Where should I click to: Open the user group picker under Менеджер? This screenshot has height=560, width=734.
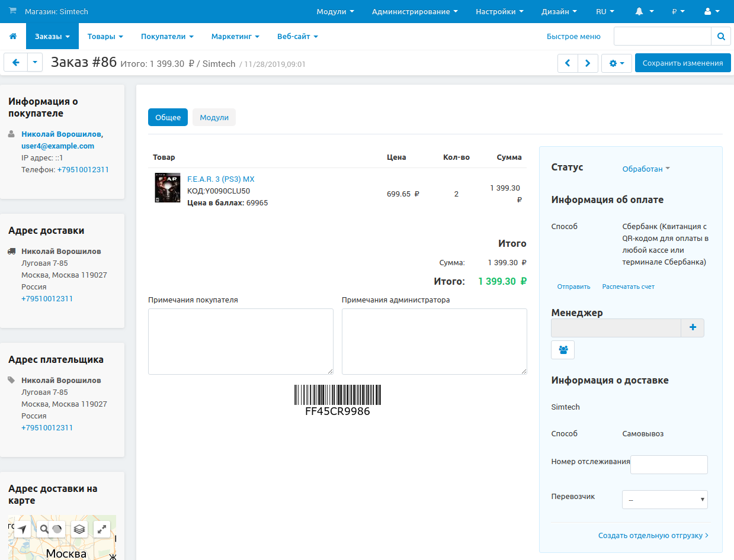(x=563, y=350)
